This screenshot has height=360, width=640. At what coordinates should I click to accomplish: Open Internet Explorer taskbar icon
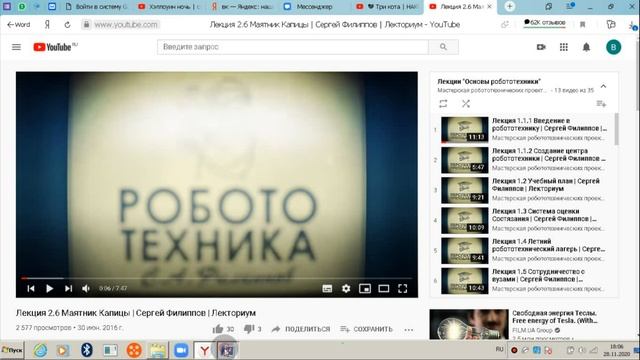(40, 350)
